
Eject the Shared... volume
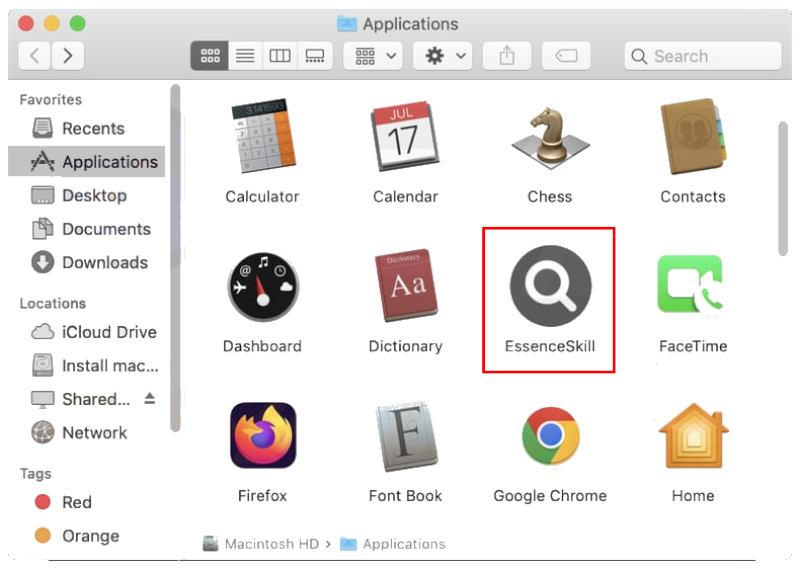pos(149,398)
